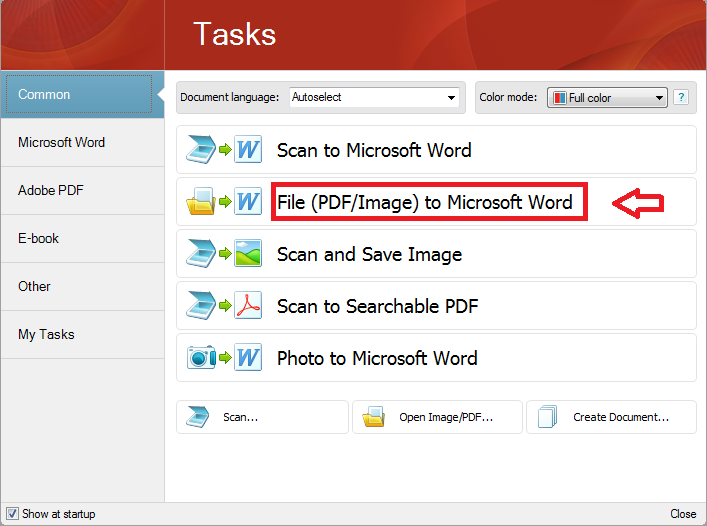Click the pages icon on Create Document button
The height and width of the screenshot is (526, 707).
tap(547, 417)
